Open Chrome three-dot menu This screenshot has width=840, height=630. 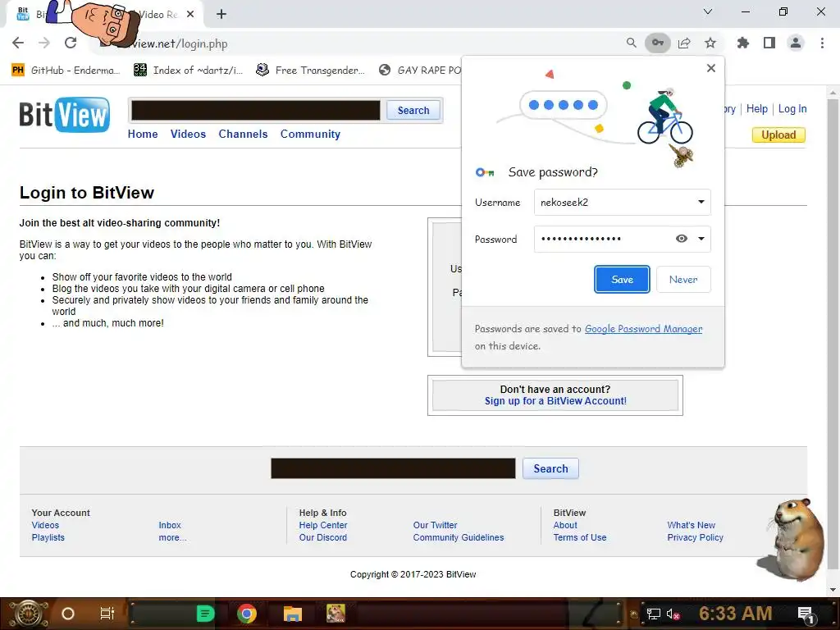pyautogui.click(x=822, y=43)
